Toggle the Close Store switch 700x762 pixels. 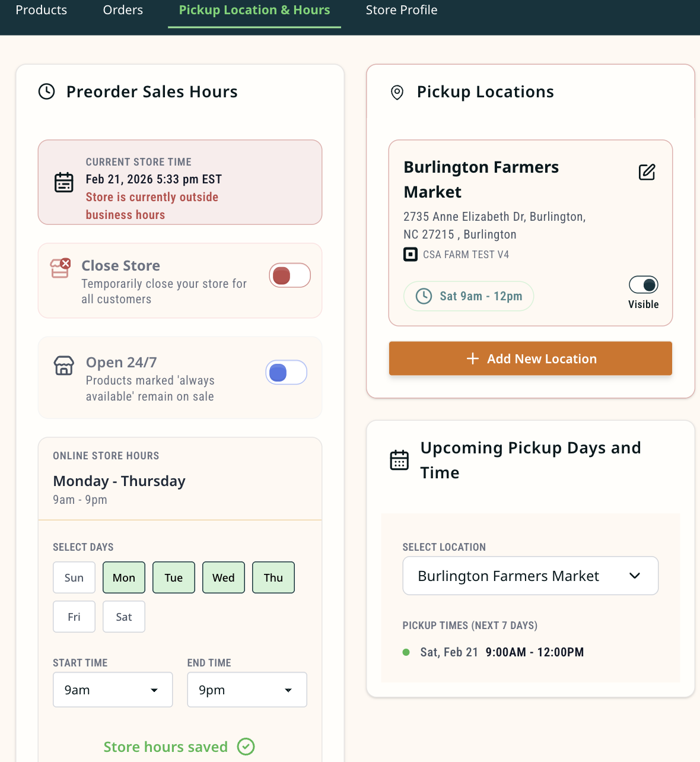(x=289, y=275)
